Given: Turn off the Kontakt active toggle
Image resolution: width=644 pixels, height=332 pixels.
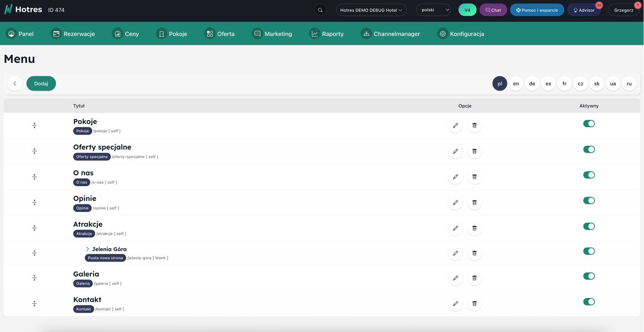Looking at the screenshot, I should pos(588,302).
